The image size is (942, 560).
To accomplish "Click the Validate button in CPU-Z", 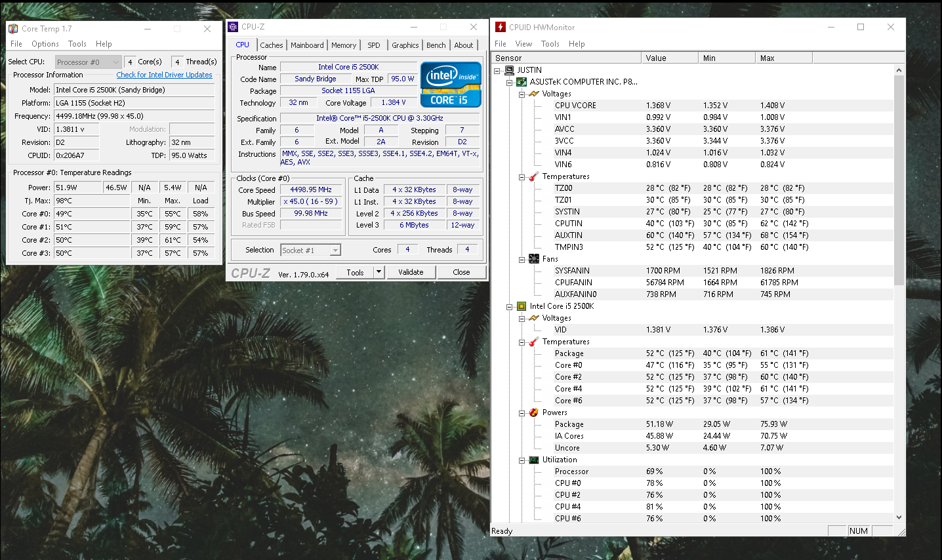I will click(x=411, y=272).
